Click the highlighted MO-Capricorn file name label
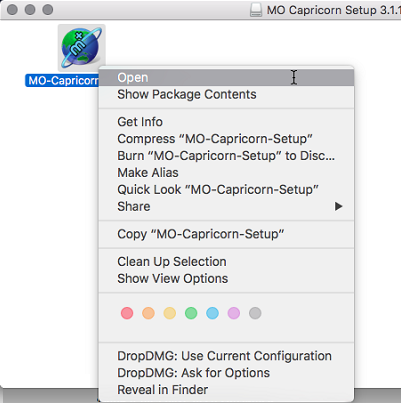Screen dimensions: 401x403 point(62,80)
